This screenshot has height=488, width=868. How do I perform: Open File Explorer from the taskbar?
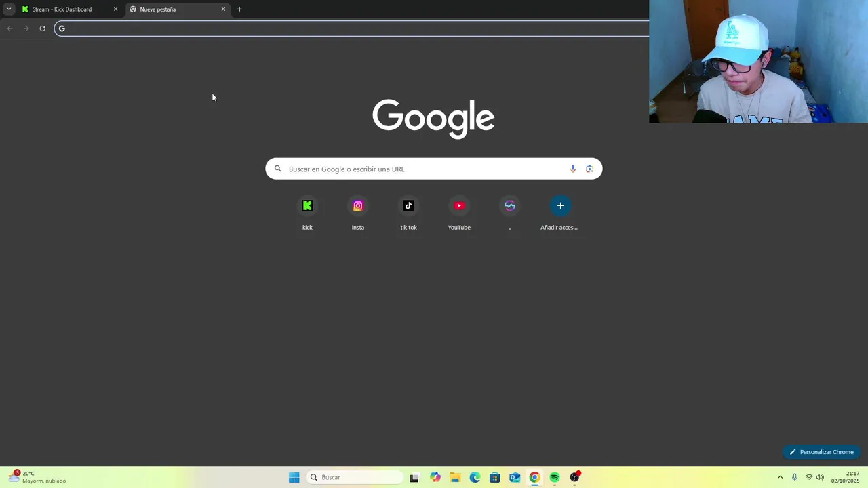click(455, 477)
